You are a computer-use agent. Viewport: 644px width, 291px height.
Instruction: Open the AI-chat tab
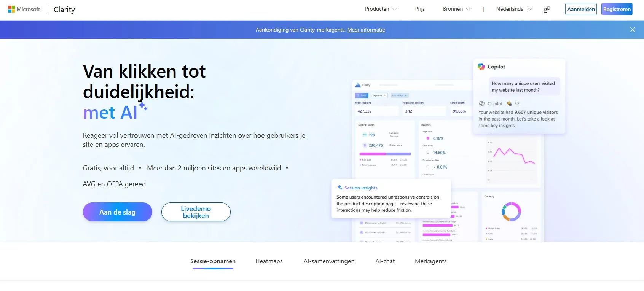(385, 261)
